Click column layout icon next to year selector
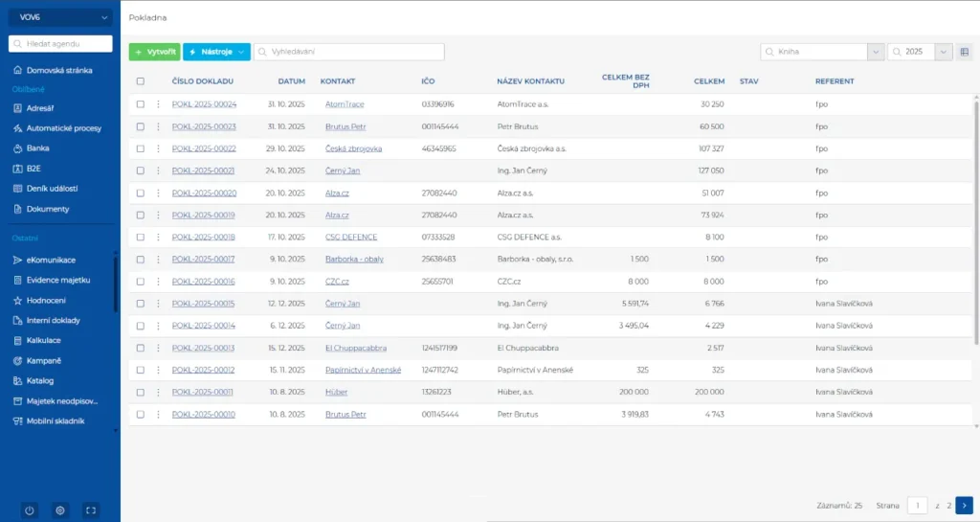The width and height of the screenshot is (980, 522). pos(965,52)
